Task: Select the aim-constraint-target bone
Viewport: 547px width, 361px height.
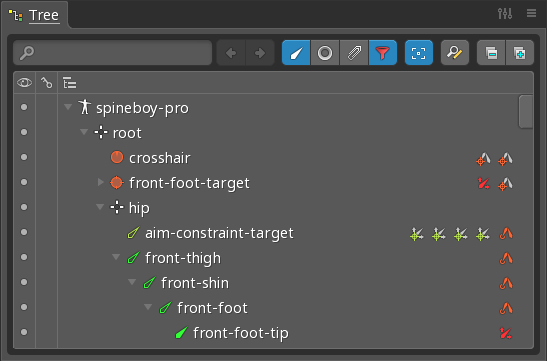Action: tap(219, 233)
